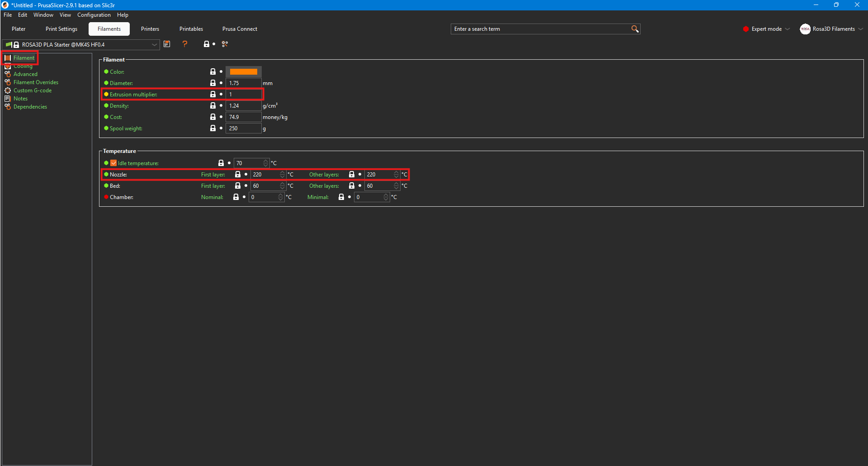Expand the Expert mode dropdown arrow
The image size is (868, 466).
coord(788,29)
